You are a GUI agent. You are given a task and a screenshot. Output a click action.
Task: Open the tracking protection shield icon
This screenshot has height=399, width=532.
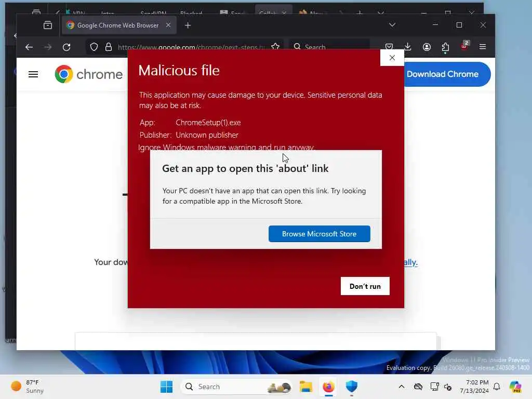(x=94, y=47)
